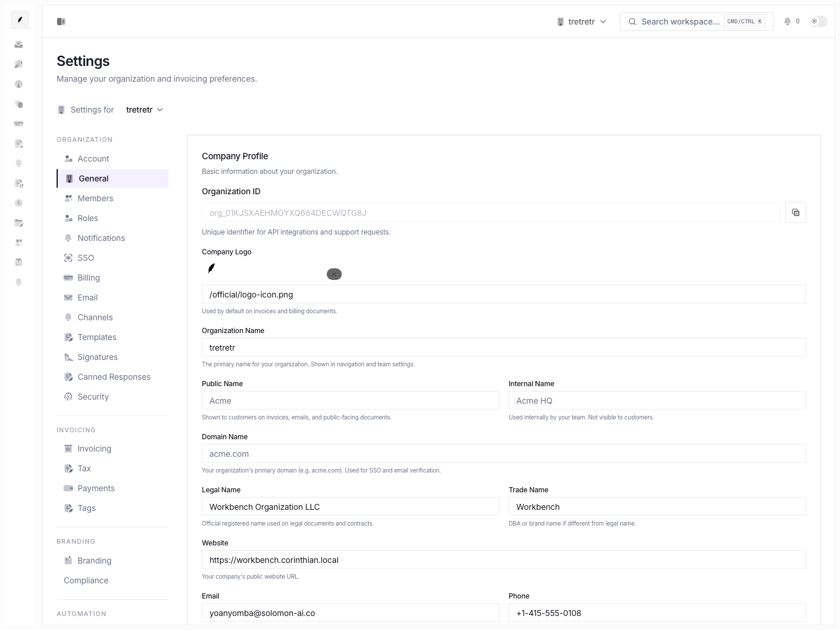Open Roles settings
Image resolution: width=840 pixels, height=630 pixels.
pos(113,218)
